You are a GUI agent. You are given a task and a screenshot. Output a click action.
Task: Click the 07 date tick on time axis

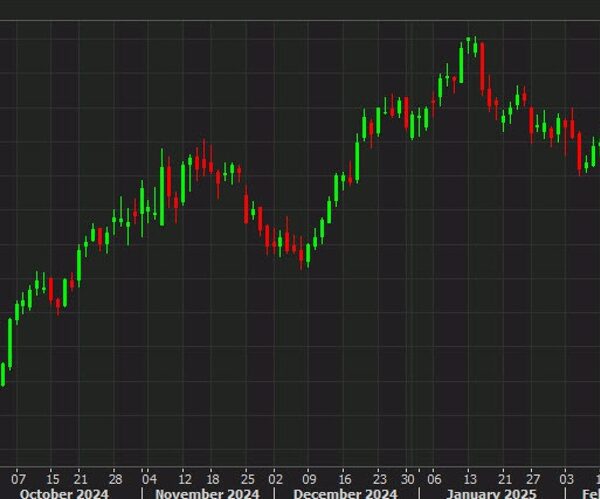(20, 478)
